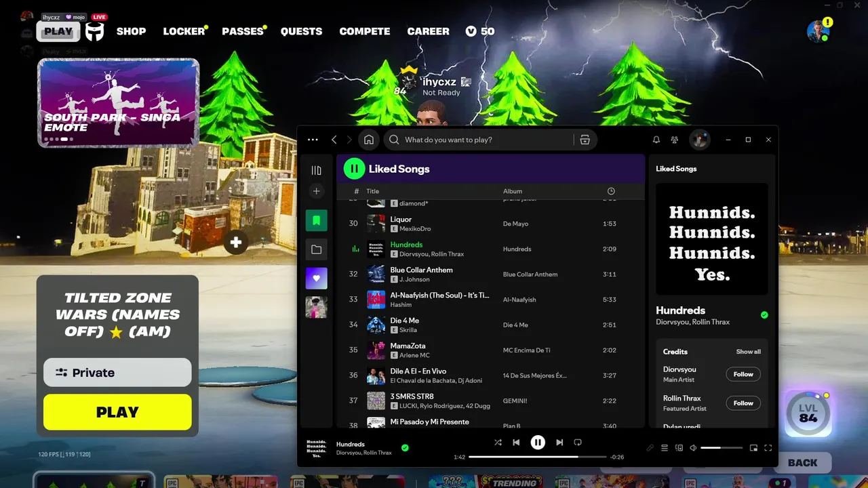The height and width of the screenshot is (488, 868).
Task: Sort by the Album column header
Action: (x=513, y=191)
